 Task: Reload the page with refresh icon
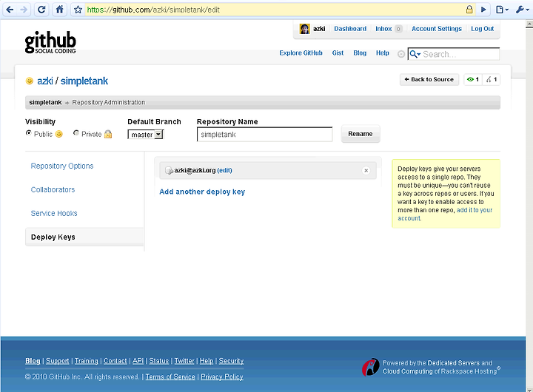coord(41,10)
